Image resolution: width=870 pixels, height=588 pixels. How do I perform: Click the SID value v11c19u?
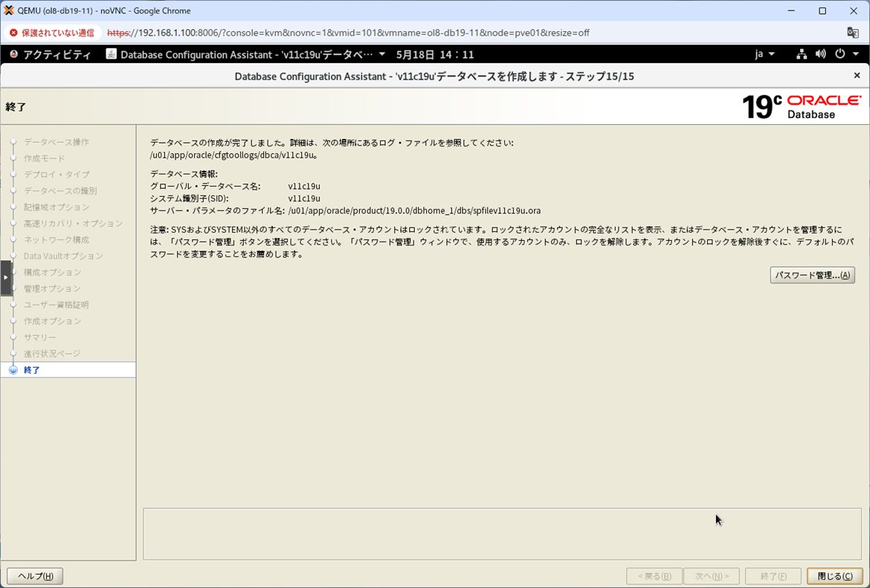[x=304, y=198]
